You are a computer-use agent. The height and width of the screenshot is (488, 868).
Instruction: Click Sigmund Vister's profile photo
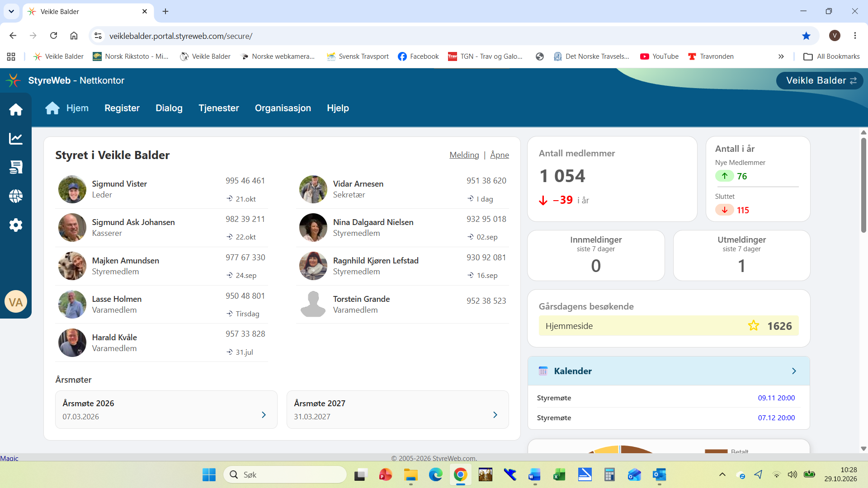72,189
